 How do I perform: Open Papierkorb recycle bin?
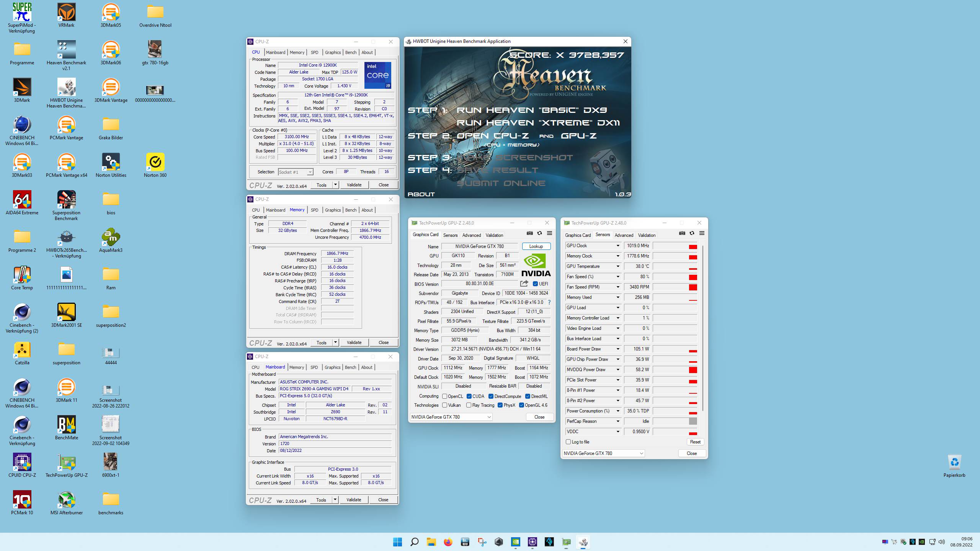click(954, 466)
